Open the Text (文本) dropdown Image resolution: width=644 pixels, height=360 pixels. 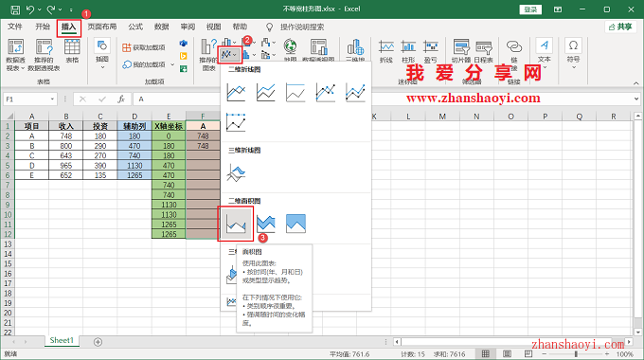545,53
